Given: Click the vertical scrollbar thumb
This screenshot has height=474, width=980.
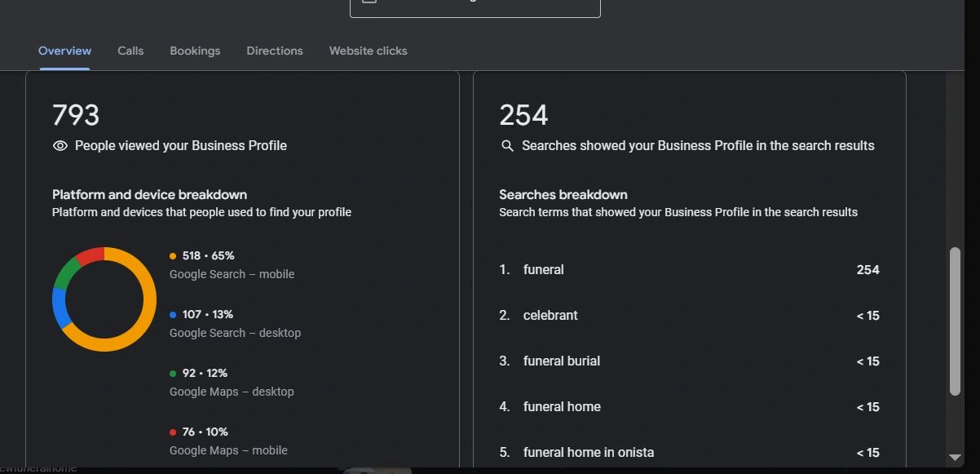Looking at the screenshot, I should click(955, 321).
